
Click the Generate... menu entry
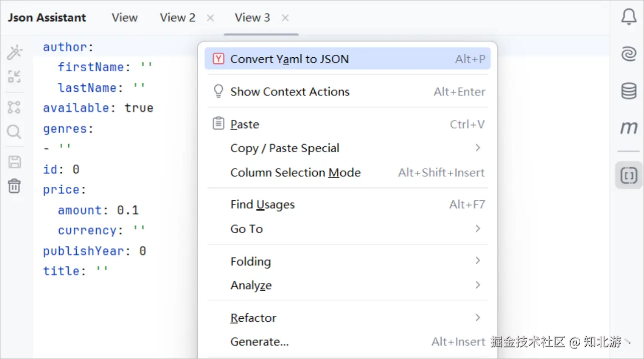click(260, 342)
